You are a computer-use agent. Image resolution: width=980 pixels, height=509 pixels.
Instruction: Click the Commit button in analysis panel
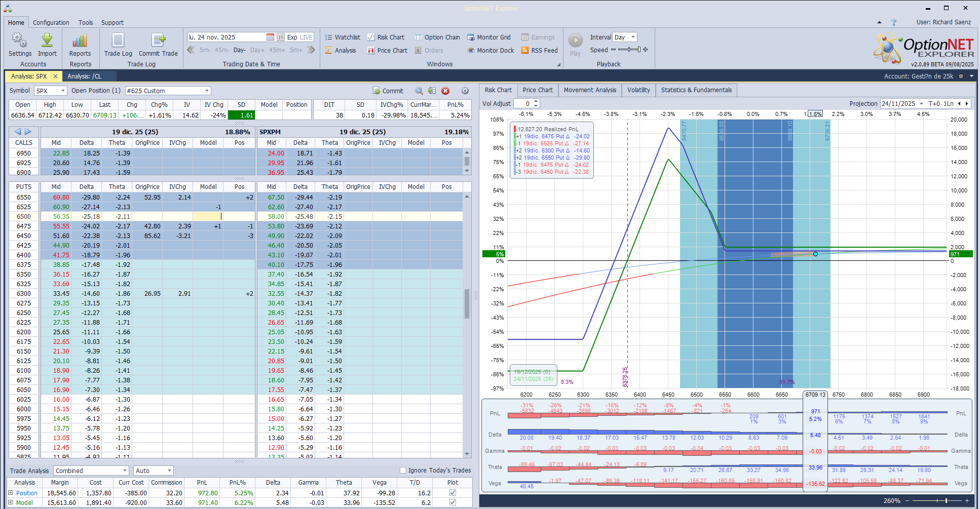coord(388,91)
